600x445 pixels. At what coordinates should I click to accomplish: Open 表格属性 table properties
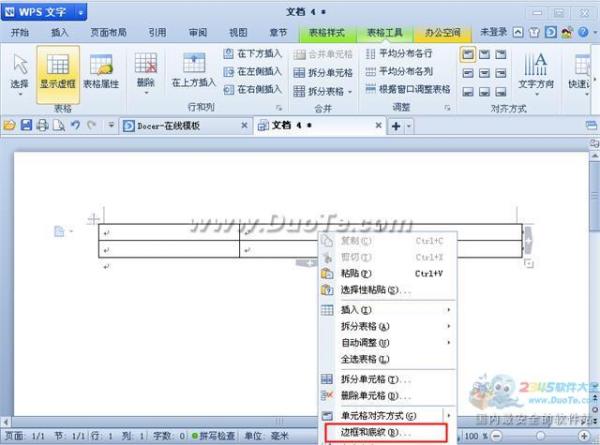click(100, 72)
